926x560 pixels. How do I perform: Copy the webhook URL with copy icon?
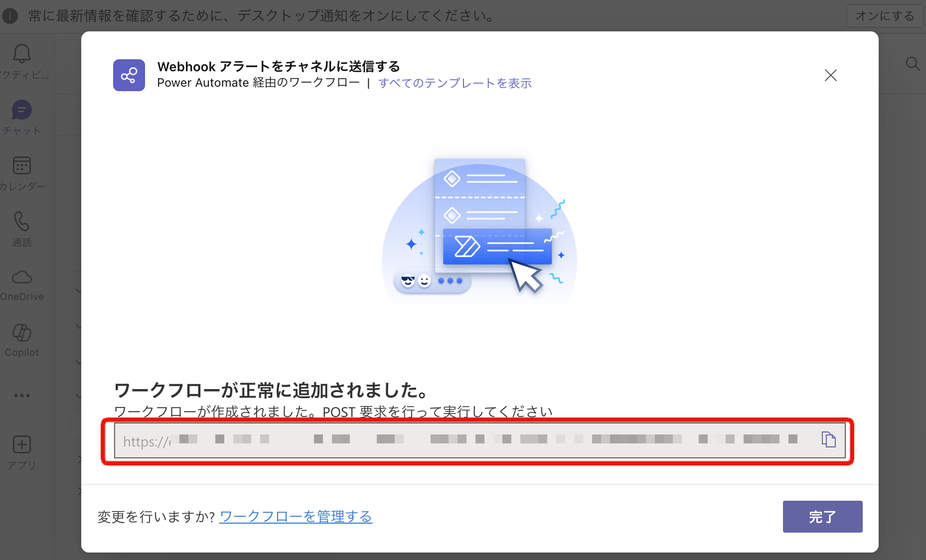click(828, 440)
